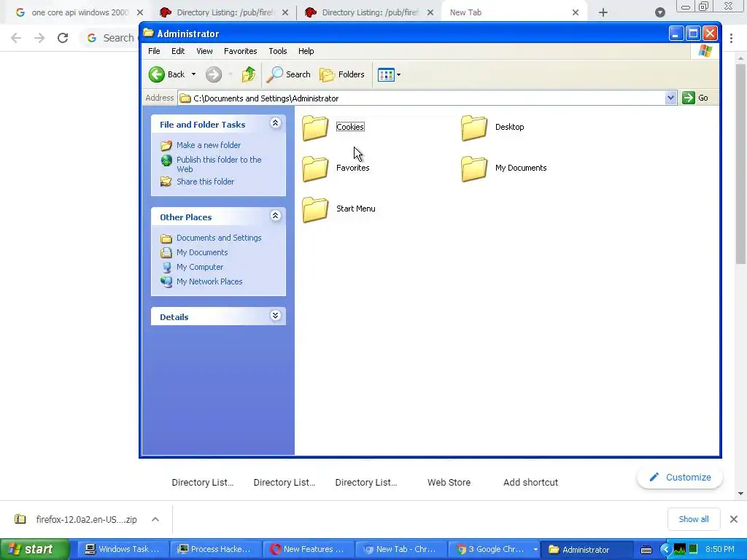Open a new Chrome tab with plus button
Viewport: 747px width, 560px height.
[x=603, y=12]
